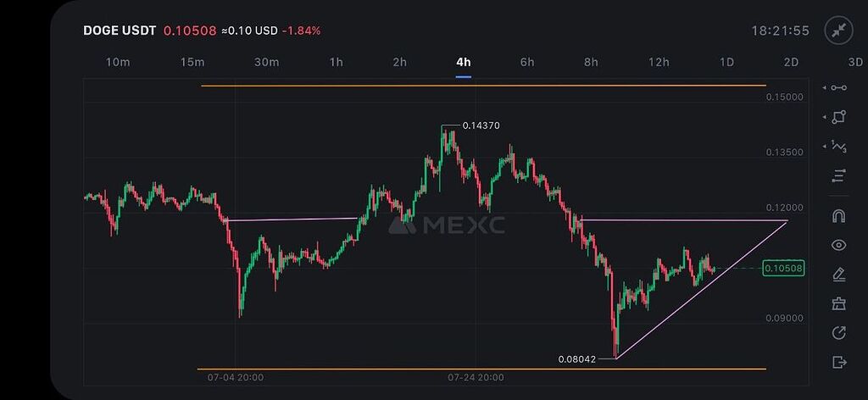The height and width of the screenshot is (400, 868).
Task: Switch to the 1h timeframe
Action: point(337,62)
